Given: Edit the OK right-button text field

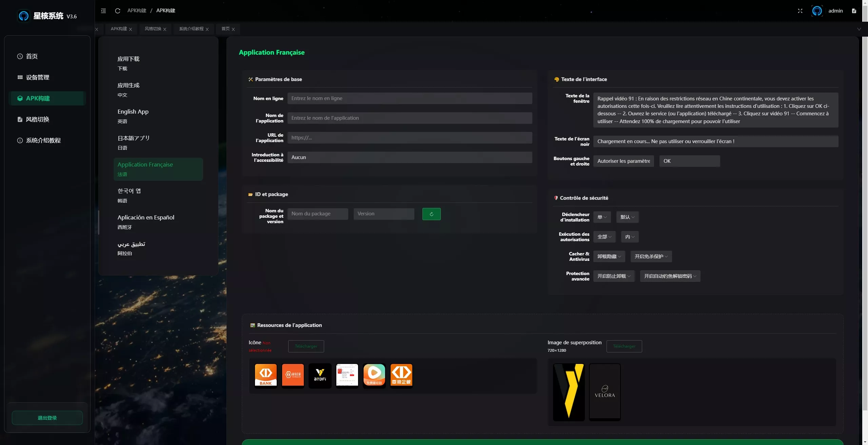Looking at the screenshot, I should coord(690,161).
